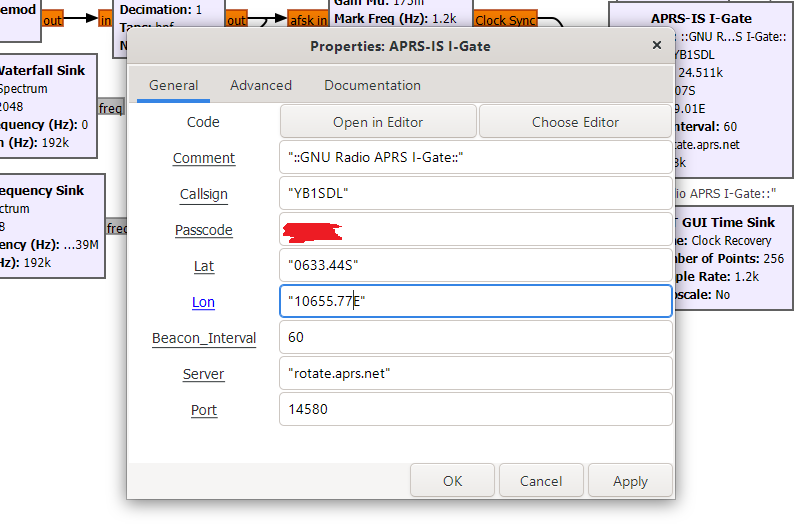Select the General tab

point(173,86)
